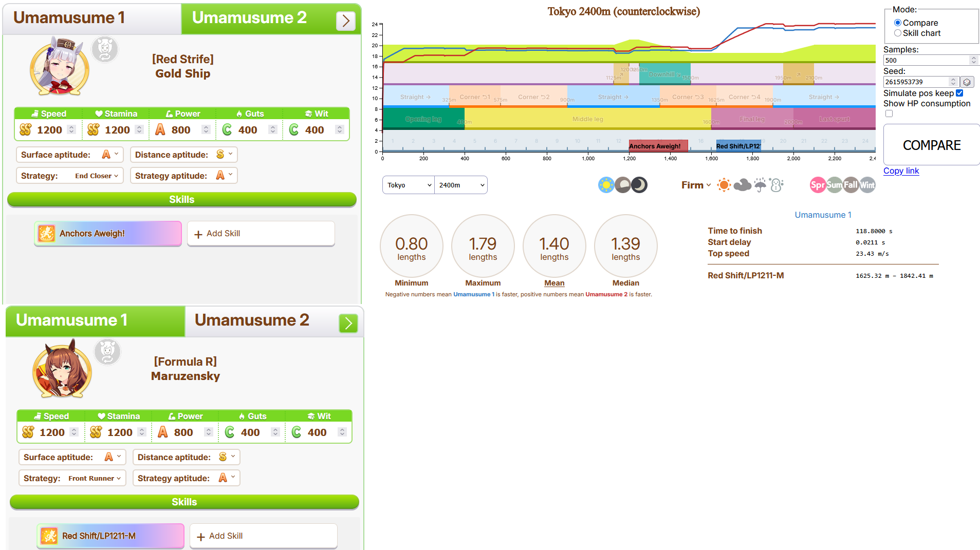980x550 pixels.
Task: Open the 2400m distance dropdown
Action: tap(461, 185)
